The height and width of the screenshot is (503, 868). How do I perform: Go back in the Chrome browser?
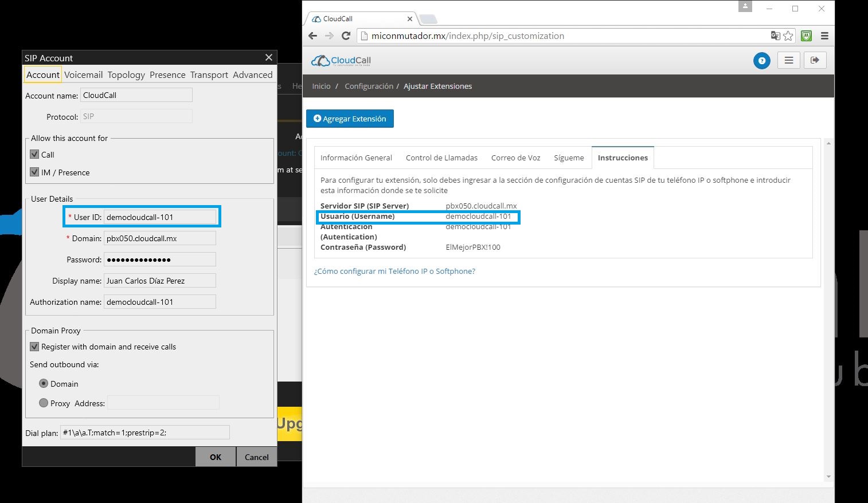(x=312, y=36)
